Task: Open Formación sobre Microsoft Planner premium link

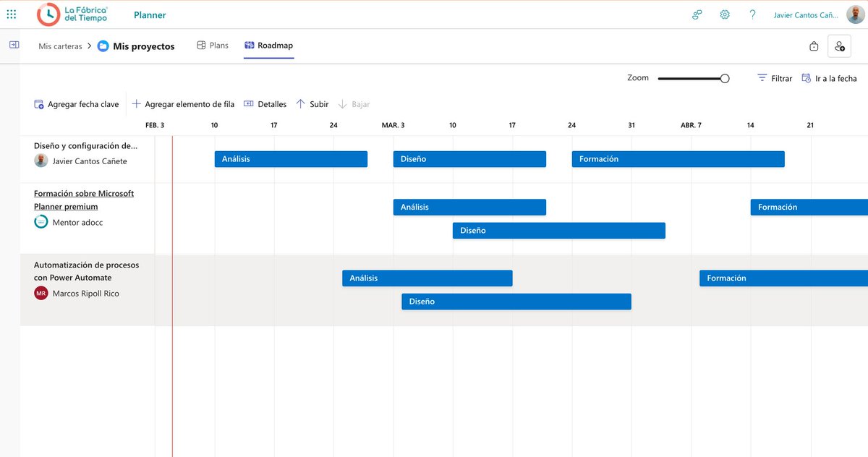Action: tap(84, 200)
